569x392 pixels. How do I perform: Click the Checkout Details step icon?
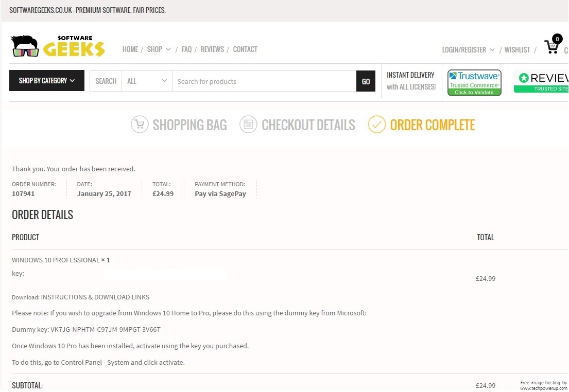point(248,124)
